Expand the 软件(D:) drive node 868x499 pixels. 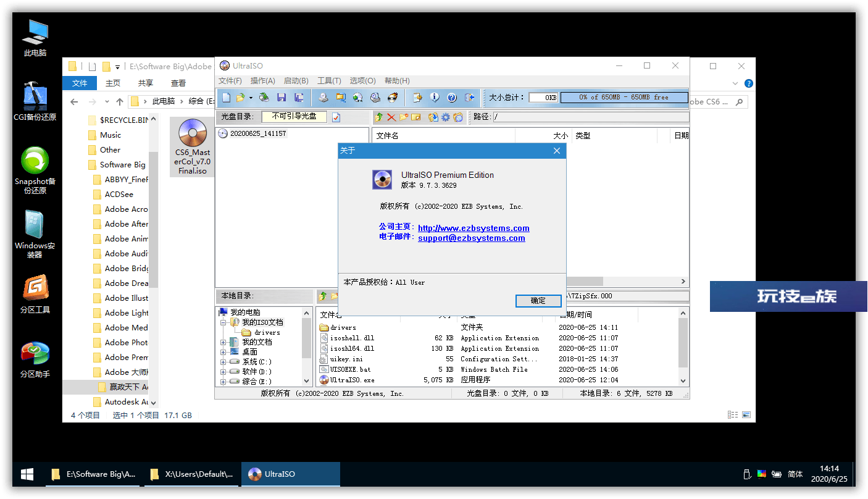(223, 372)
